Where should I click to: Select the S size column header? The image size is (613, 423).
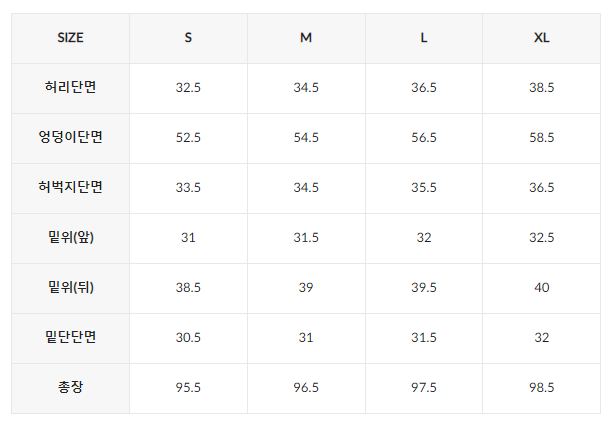[188, 38]
